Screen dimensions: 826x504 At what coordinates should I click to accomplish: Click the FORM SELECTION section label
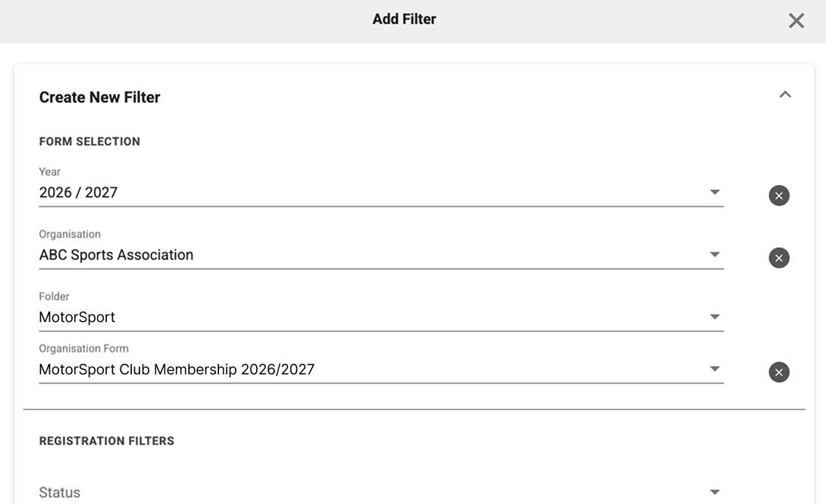pyautogui.click(x=89, y=142)
